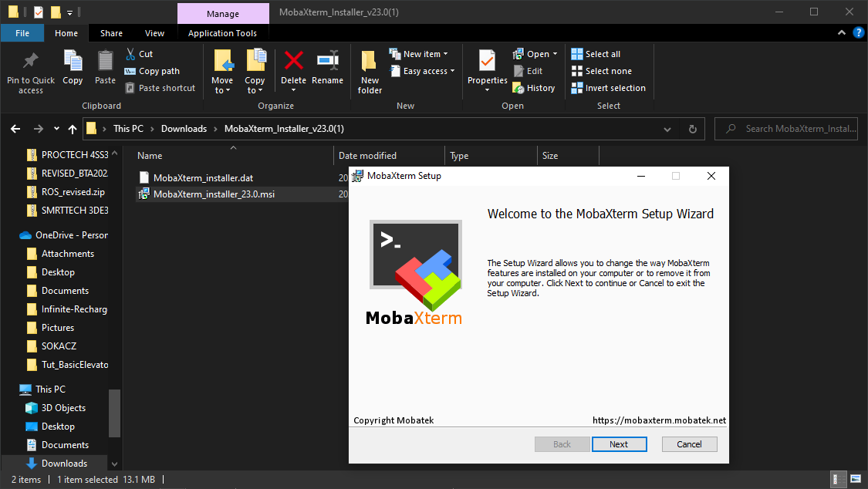The image size is (868, 489).
Task: Select the MobaXterm_installer.dat file
Action: point(203,178)
